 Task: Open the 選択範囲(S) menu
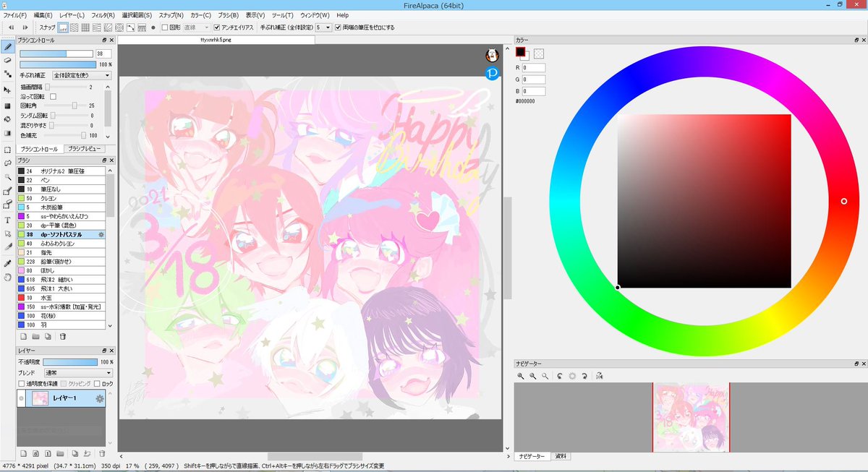[137, 14]
